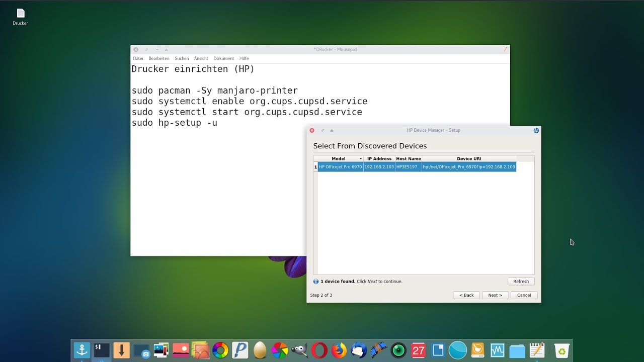Open the Suchen menu in Mousepad
Screen dimensions: 644x362
182,58
